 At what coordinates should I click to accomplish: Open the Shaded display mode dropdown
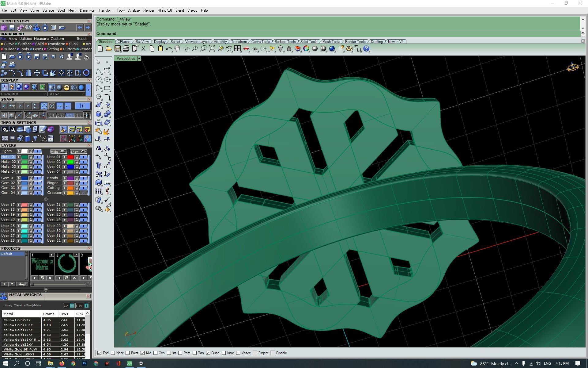coord(66,94)
